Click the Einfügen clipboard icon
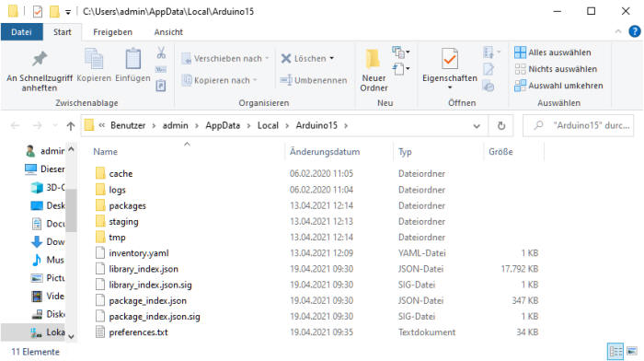The width and height of the screenshot is (644, 361). (x=132, y=59)
